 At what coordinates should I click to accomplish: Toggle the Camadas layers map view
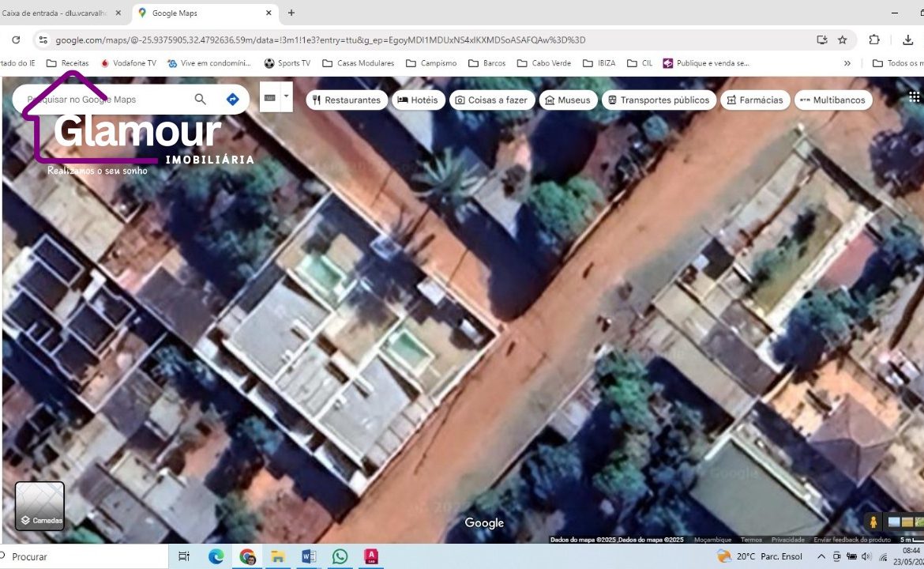tap(39, 506)
